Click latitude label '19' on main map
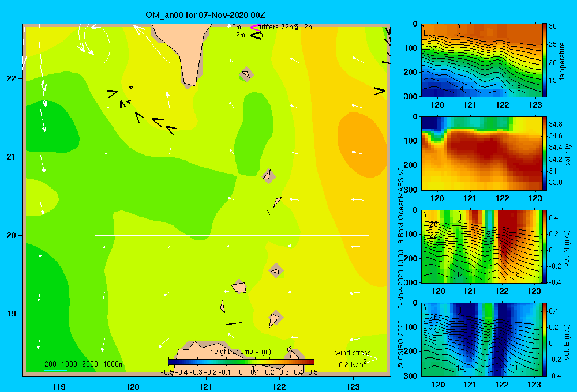 point(12,314)
